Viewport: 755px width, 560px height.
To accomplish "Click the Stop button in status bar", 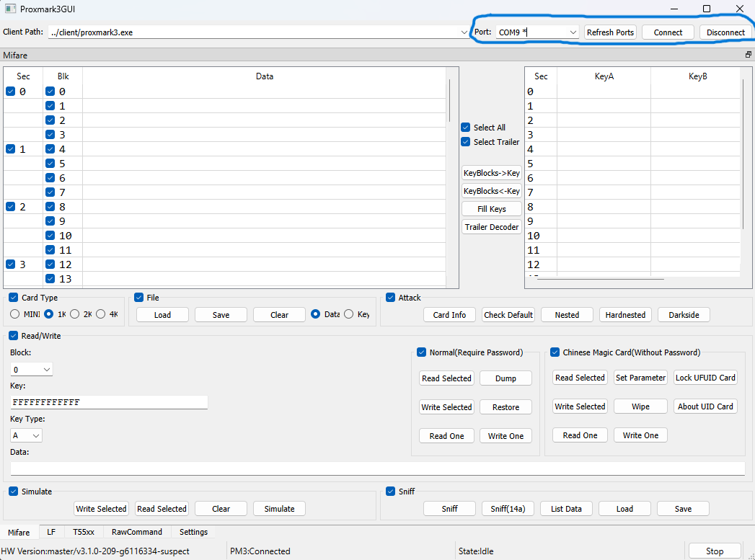I will tap(715, 551).
